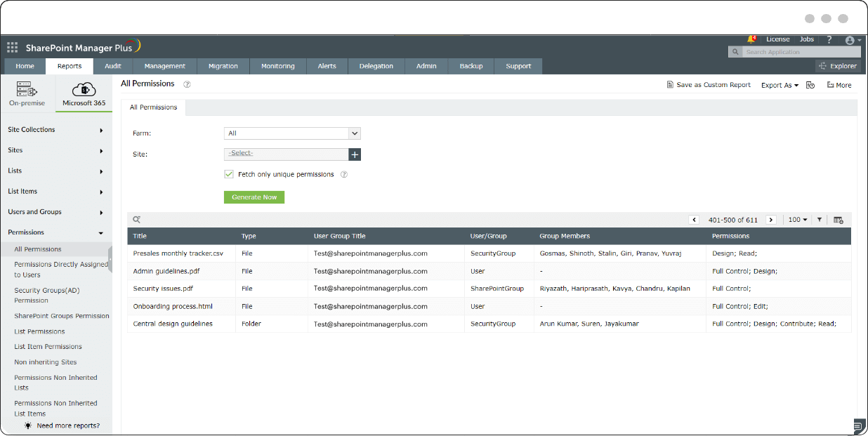Open SharePoint Groups Permission report

click(x=62, y=316)
